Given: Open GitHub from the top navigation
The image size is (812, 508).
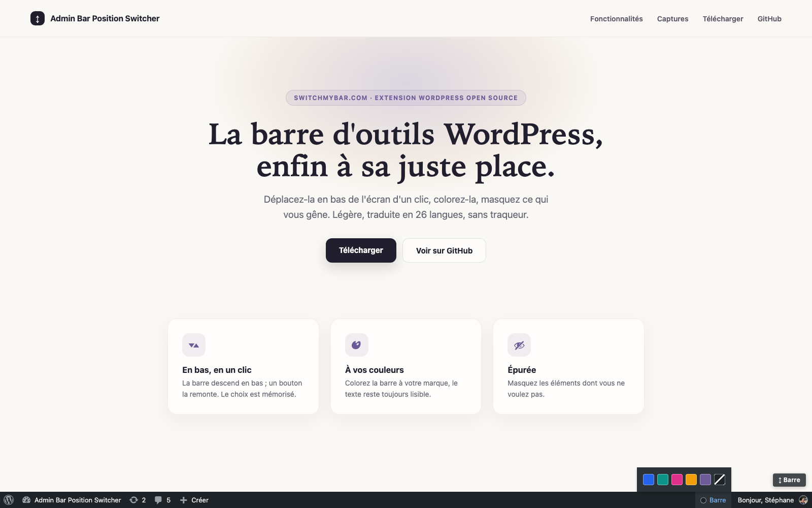Looking at the screenshot, I should 769,19.
